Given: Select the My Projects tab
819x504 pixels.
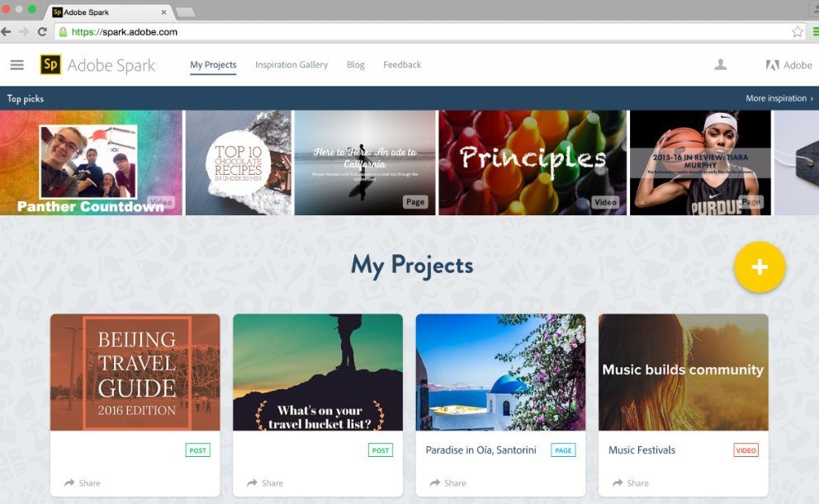Looking at the screenshot, I should pyautogui.click(x=213, y=64).
